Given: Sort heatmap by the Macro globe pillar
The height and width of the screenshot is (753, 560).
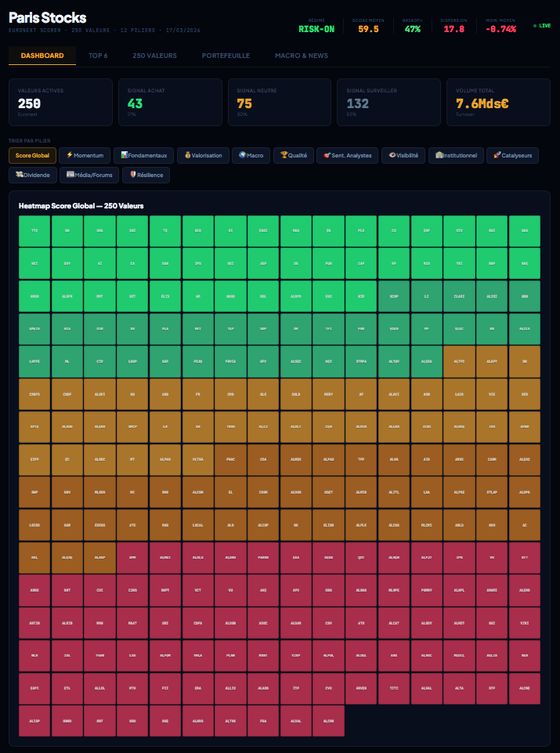Looking at the screenshot, I should coord(251,156).
